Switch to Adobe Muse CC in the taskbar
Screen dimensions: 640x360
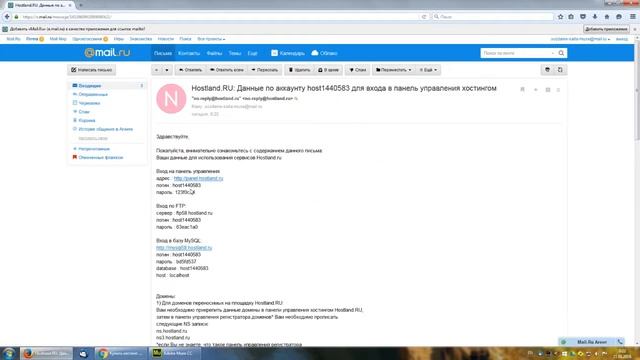pos(174,353)
